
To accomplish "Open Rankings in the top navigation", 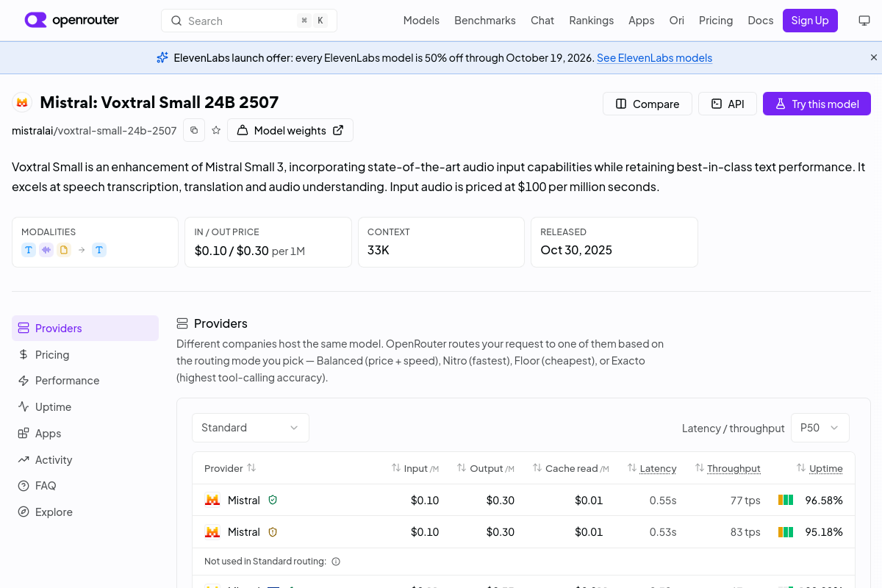I will [592, 21].
